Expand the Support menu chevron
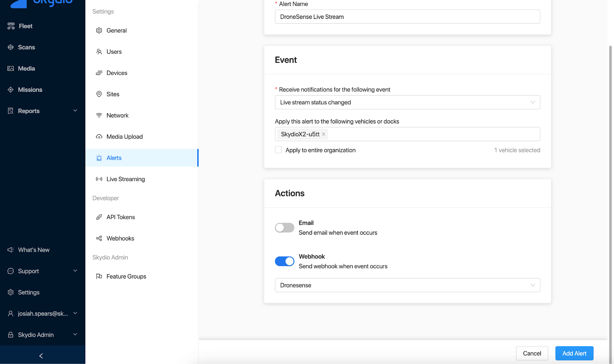This screenshot has height=364, width=614. point(75,271)
